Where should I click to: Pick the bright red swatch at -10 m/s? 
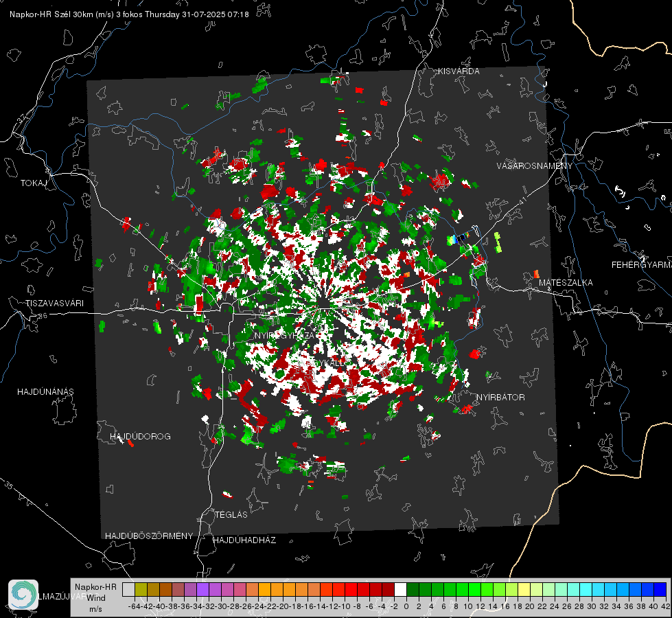pyautogui.click(x=351, y=589)
